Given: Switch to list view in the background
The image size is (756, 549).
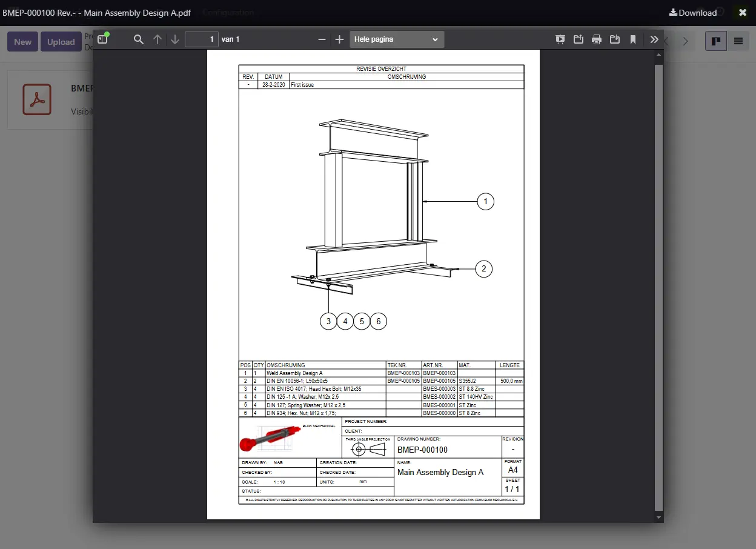Looking at the screenshot, I should point(738,41).
